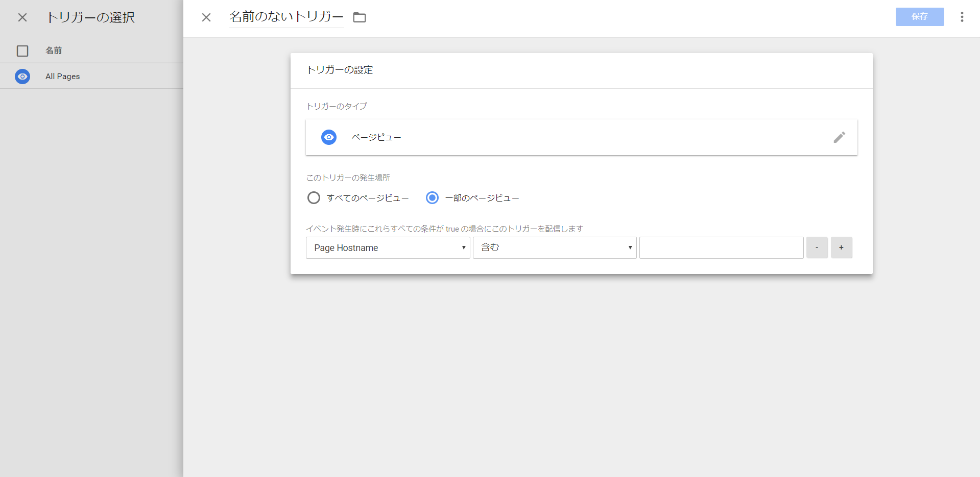Select すべてのページビュー radio button
Image resolution: width=980 pixels, height=477 pixels.
click(x=314, y=197)
